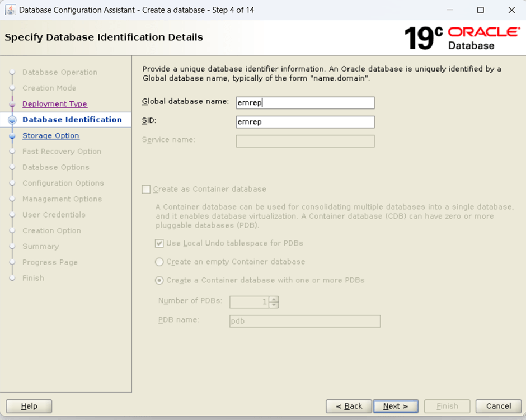
Task: Cancel the database creation wizard
Action: pyautogui.click(x=498, y=406)
